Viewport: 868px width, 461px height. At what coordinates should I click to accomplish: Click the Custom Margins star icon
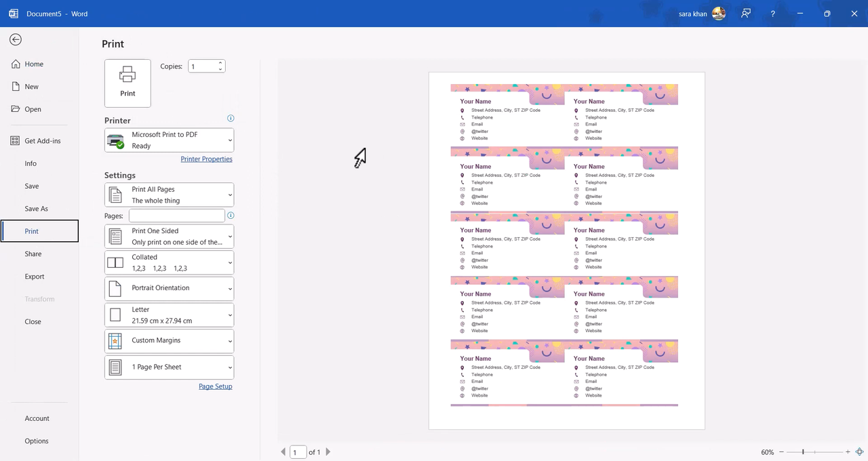pyautogui.click(x=115, y=340)
